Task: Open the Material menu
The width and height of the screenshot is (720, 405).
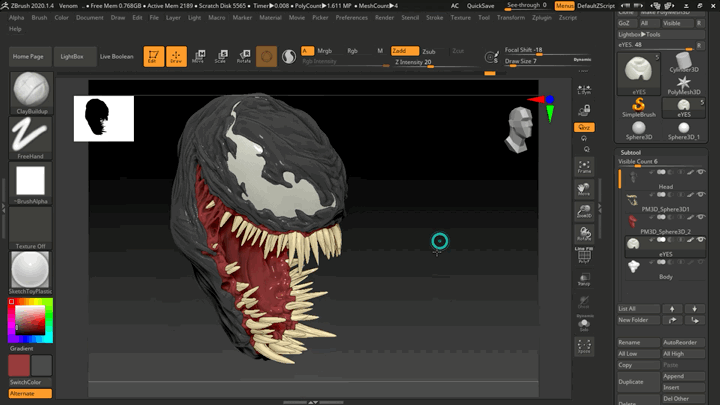Action: [270, 17]
